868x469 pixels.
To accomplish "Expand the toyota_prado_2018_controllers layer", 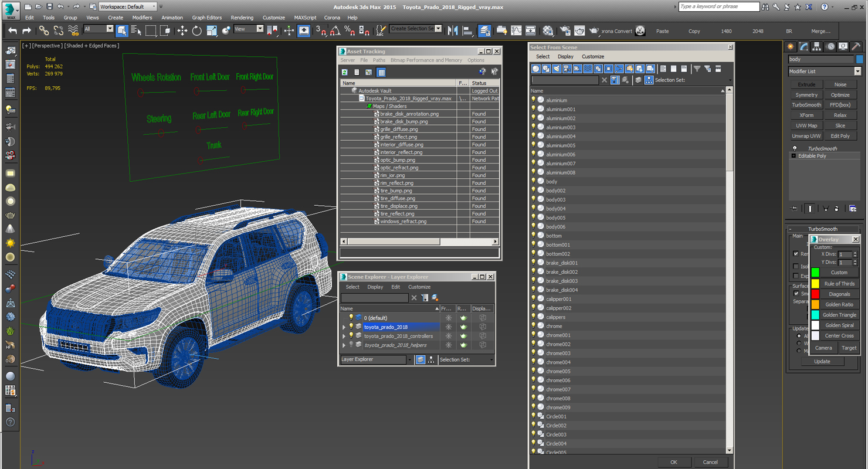I will 344,336.
